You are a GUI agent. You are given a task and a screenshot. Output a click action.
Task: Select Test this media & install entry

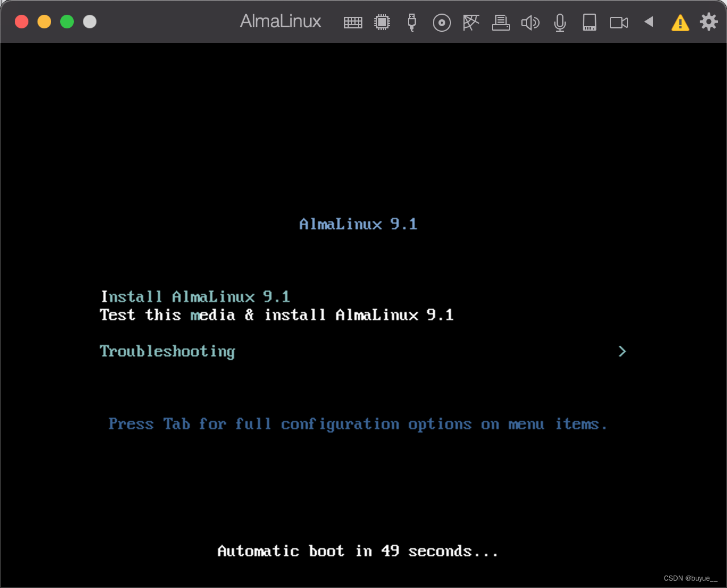point(277,314)
